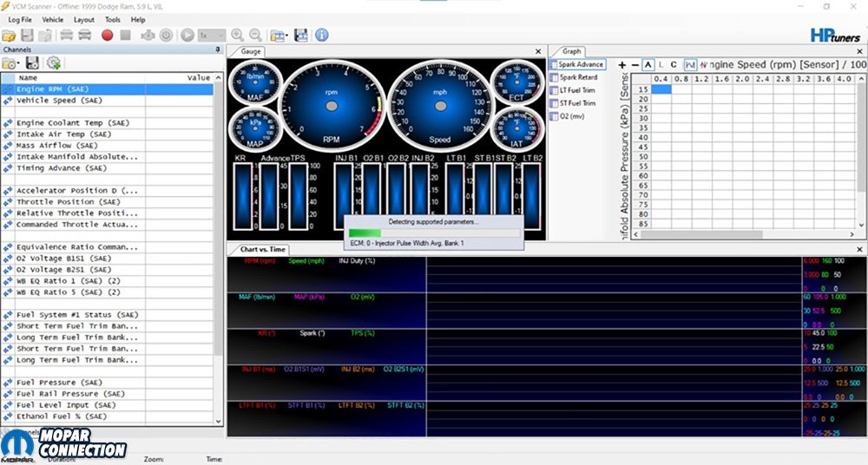Select Engine Coolant Temp (SAE) channel

tap(73, 123)
